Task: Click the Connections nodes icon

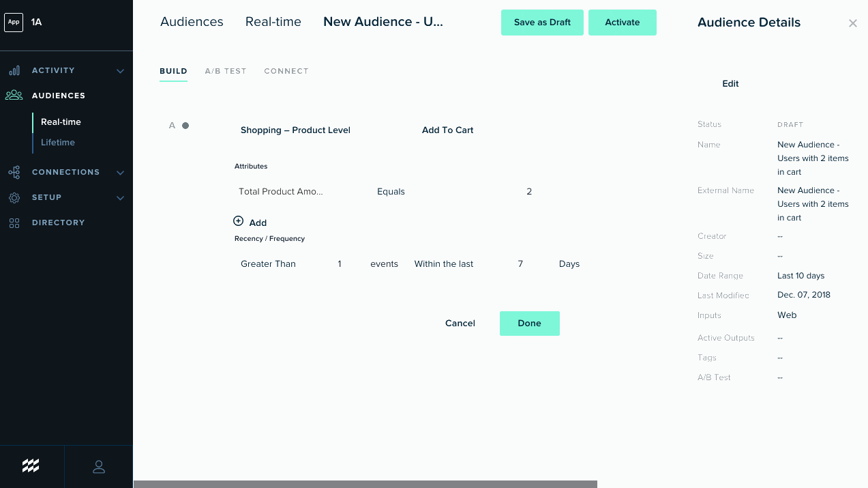Action: click(x=14, y=172)
